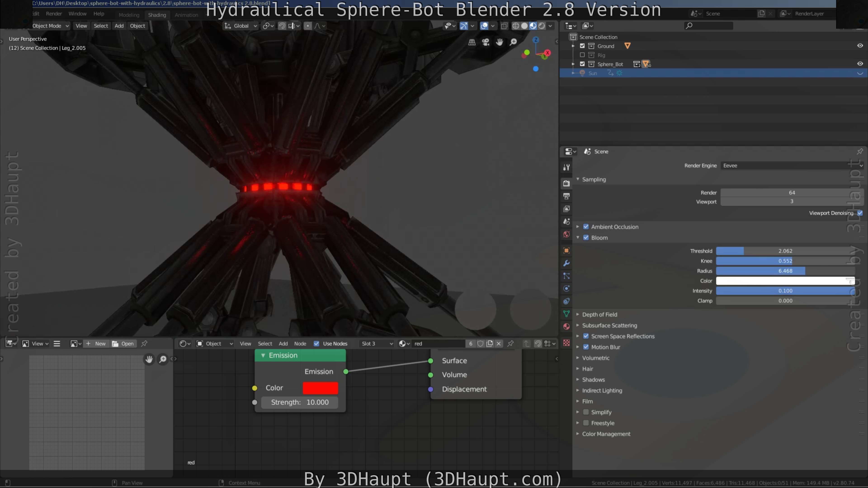Toggle viewport gizmos icon

point(464,26)
